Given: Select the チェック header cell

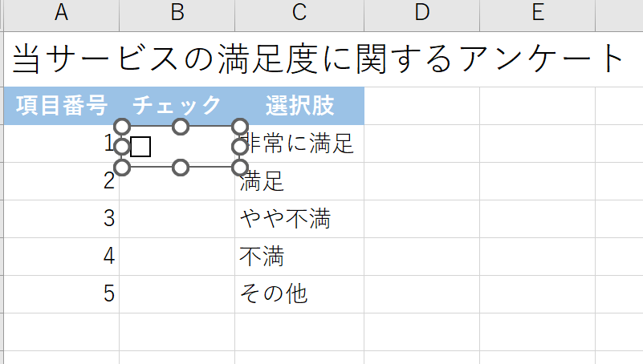Looking at the screenshot, I should [x=177, y=106].
